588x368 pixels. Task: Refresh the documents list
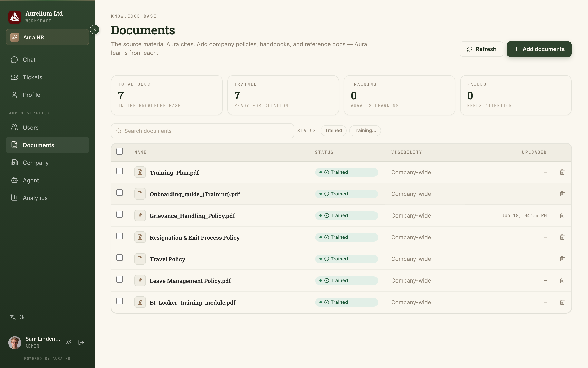pyautogui.click(x=481, y=49)
